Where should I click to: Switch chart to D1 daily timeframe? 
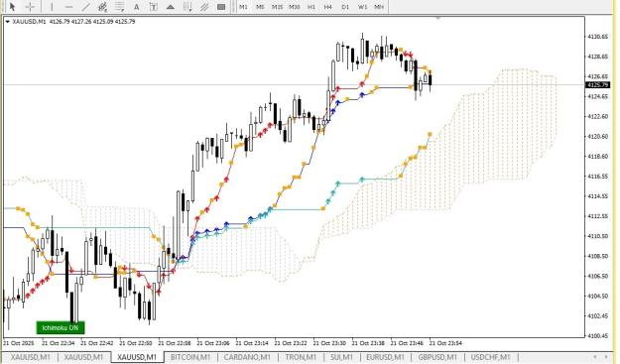coord(345,7)
